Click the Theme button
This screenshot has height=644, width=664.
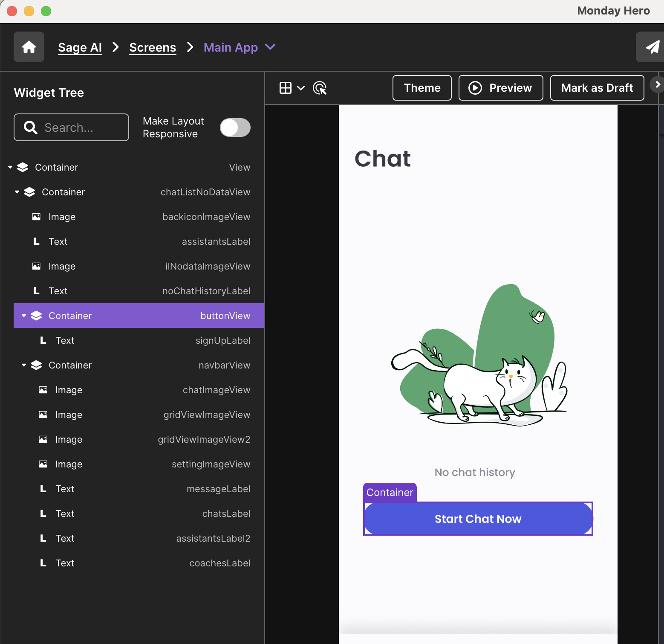point(422,88)
